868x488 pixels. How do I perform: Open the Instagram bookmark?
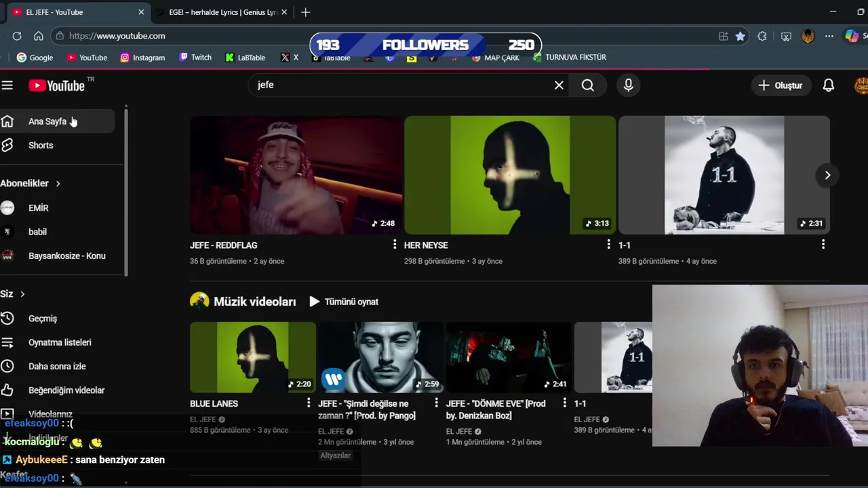click(x=142, y=58)
